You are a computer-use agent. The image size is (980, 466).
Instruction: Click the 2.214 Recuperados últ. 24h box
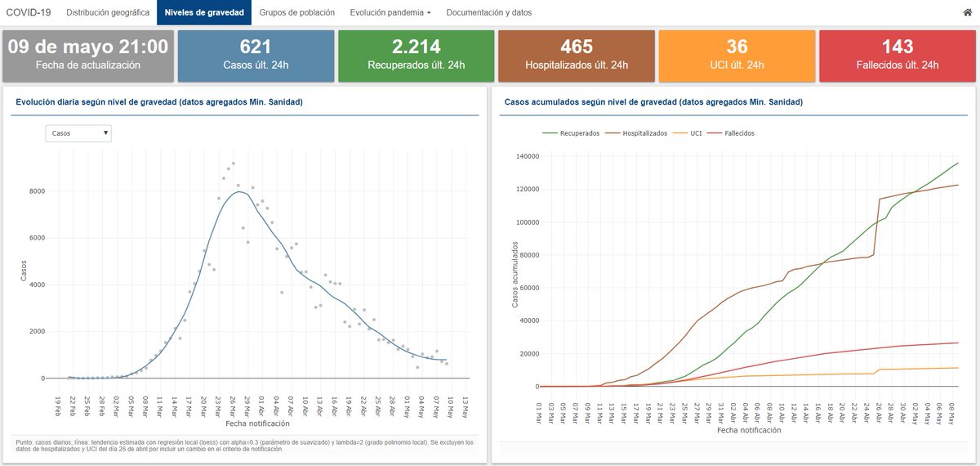point(416,56)
